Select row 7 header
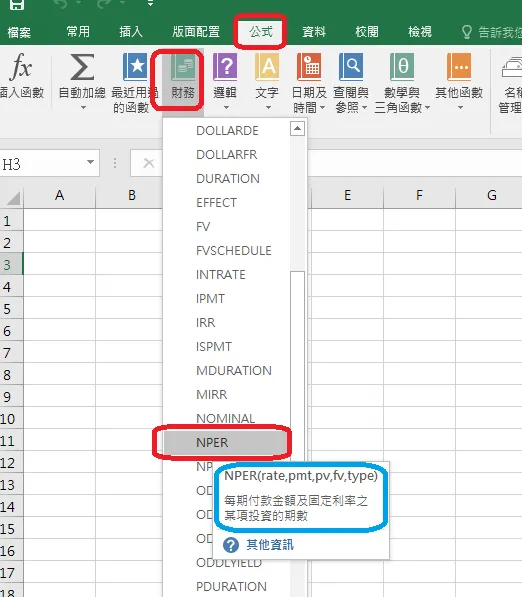 click(x=11, y=352)
